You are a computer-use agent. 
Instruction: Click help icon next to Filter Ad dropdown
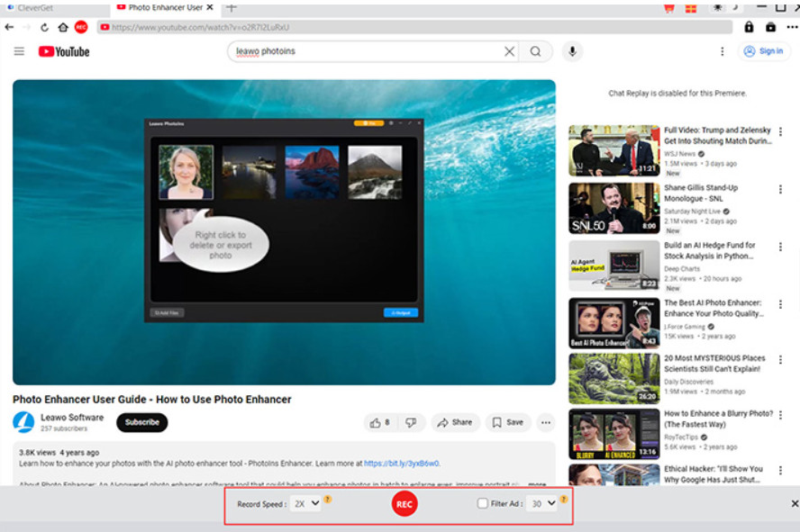[564, 500]
